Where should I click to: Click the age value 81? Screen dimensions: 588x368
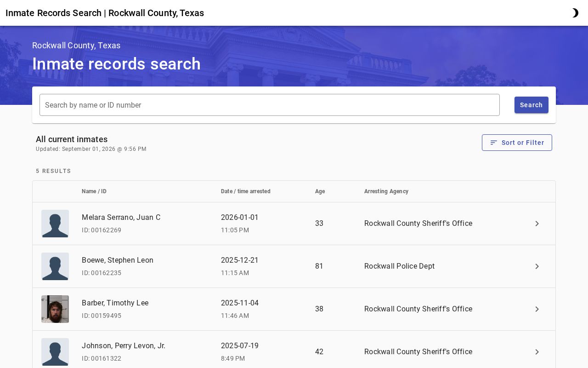[319, 266]
